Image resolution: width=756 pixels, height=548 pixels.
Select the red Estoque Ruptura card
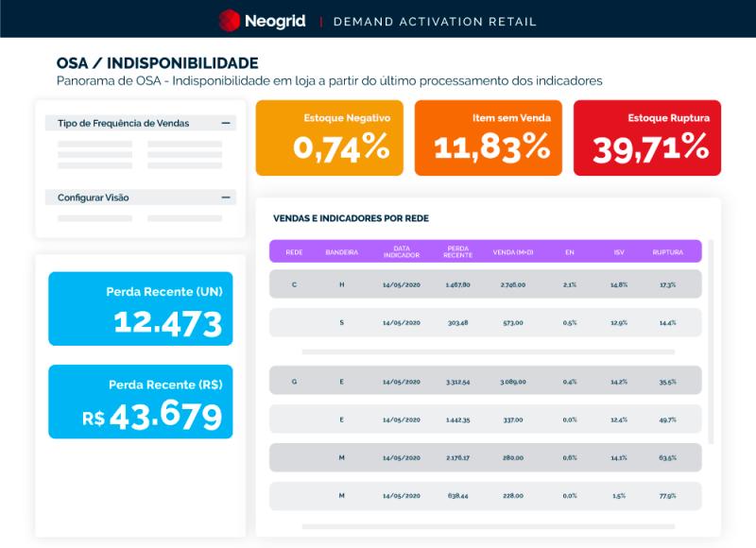(x=646, y=138)
